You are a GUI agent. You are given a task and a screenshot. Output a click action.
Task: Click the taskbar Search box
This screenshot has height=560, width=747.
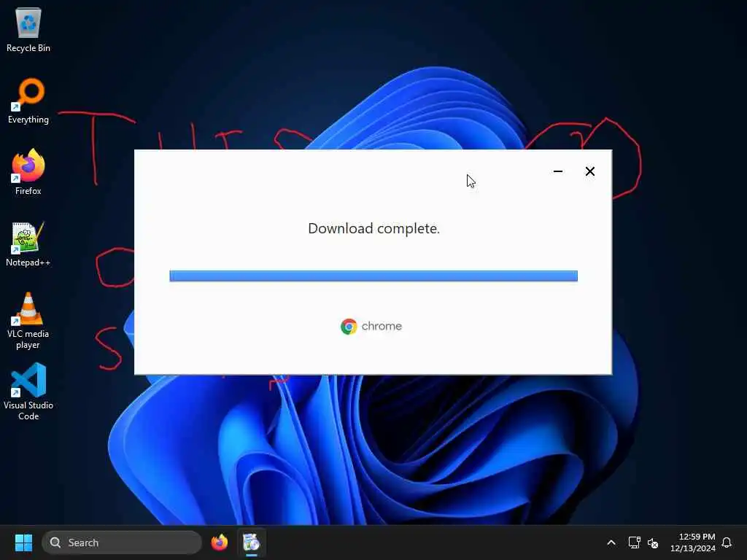point(122,542)
